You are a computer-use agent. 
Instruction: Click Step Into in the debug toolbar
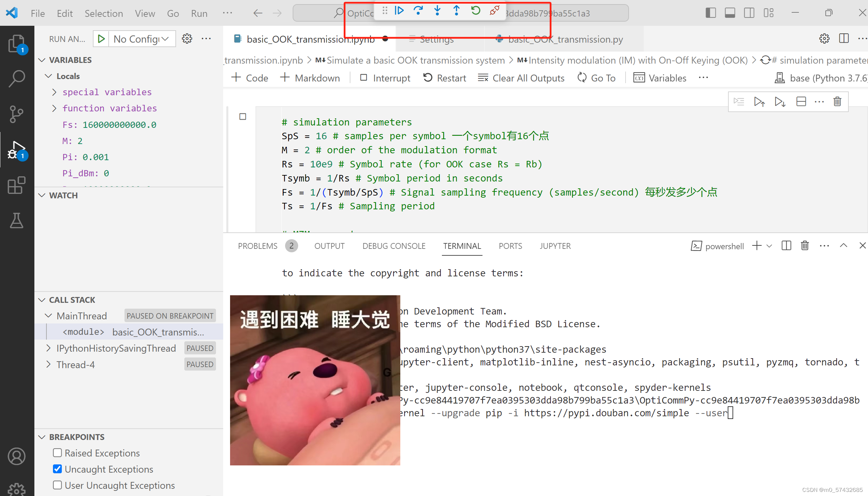point(437,11)
